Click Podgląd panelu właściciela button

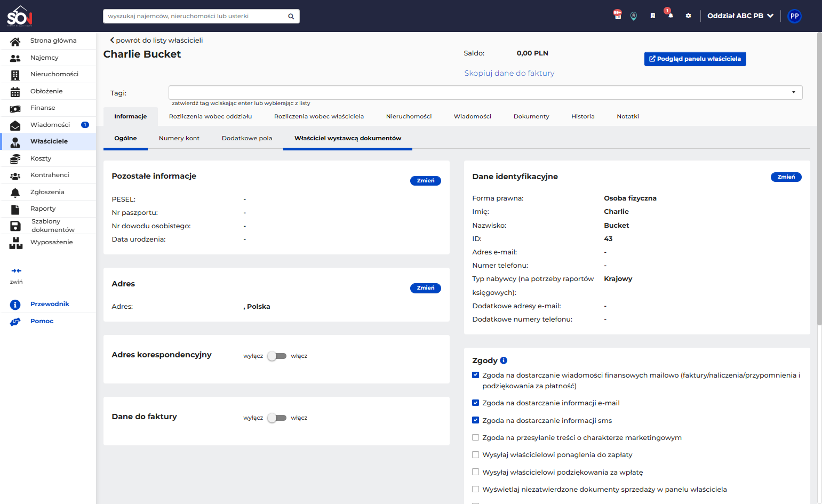(x=695, y=59)
